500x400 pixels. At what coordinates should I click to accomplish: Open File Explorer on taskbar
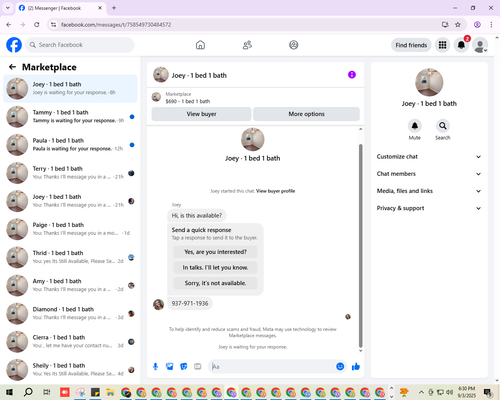coord(110,392)
